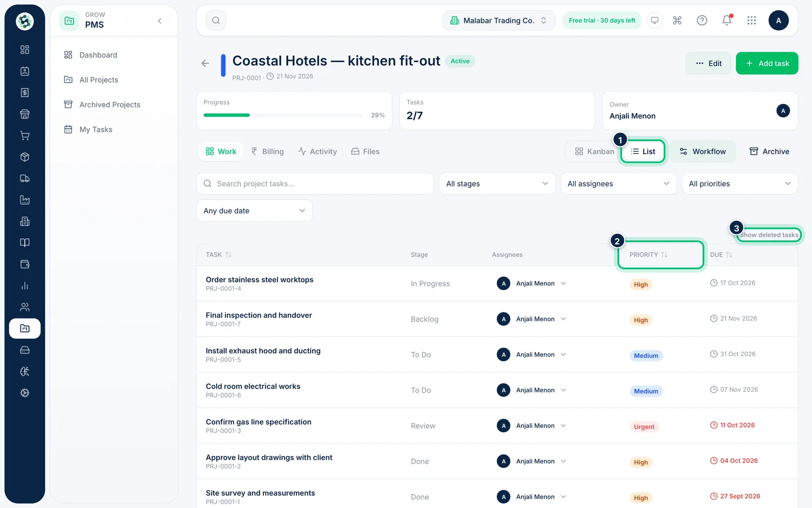Switch to the Billing tab
812x508 pixels.
267,151
